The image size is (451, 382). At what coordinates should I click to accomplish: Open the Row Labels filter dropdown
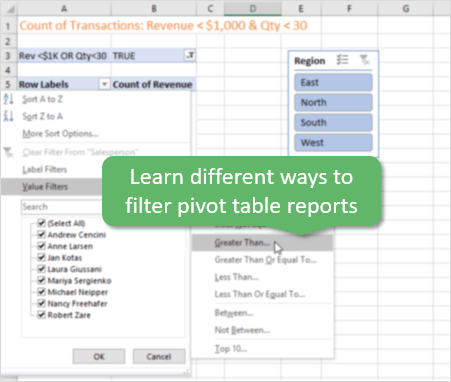coord(104,84)
